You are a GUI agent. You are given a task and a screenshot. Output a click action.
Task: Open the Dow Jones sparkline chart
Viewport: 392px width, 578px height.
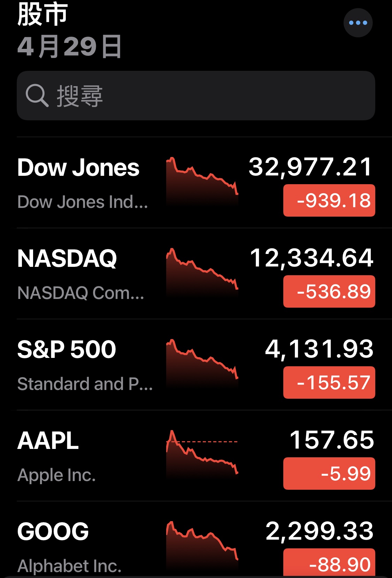coord(202,181)
